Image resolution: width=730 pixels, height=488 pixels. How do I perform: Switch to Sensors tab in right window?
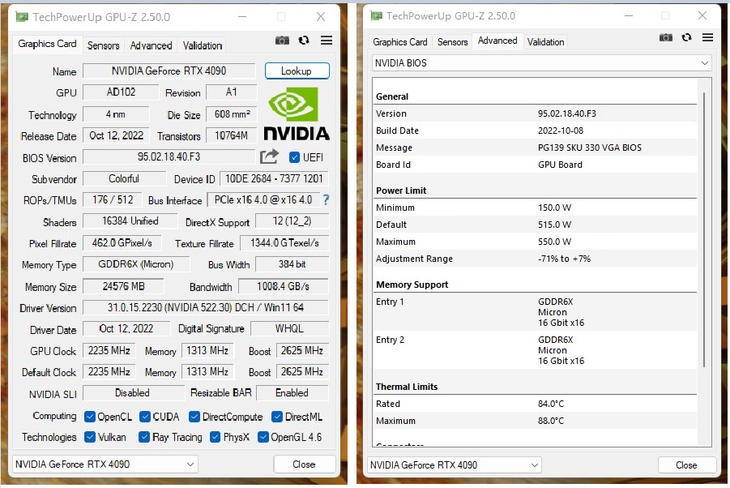[x=452, y=42]
